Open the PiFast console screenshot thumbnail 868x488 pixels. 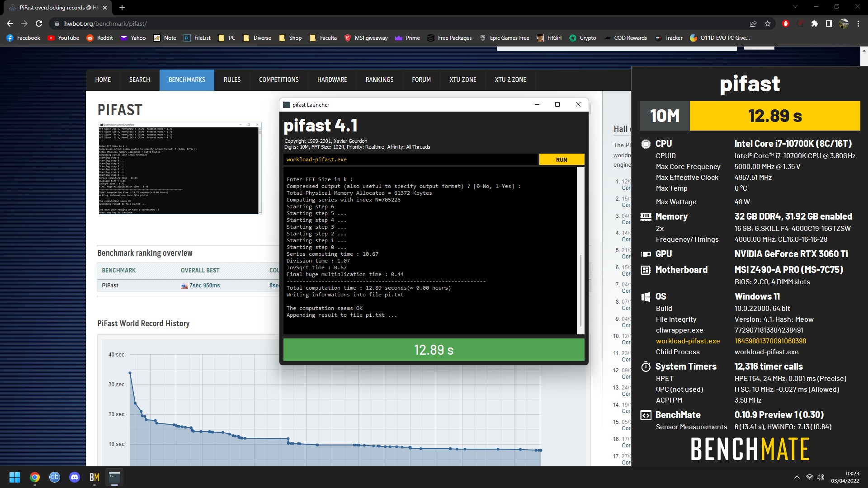[180, 168]
